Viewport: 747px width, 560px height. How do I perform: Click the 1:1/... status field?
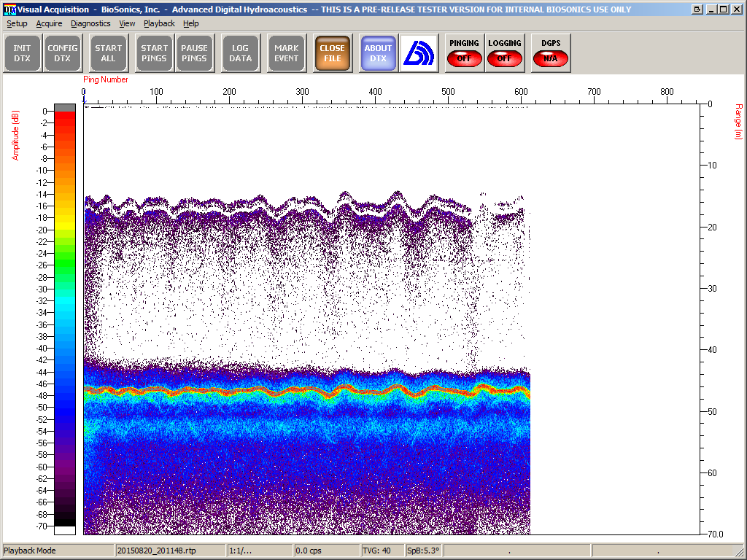[260, 551]
